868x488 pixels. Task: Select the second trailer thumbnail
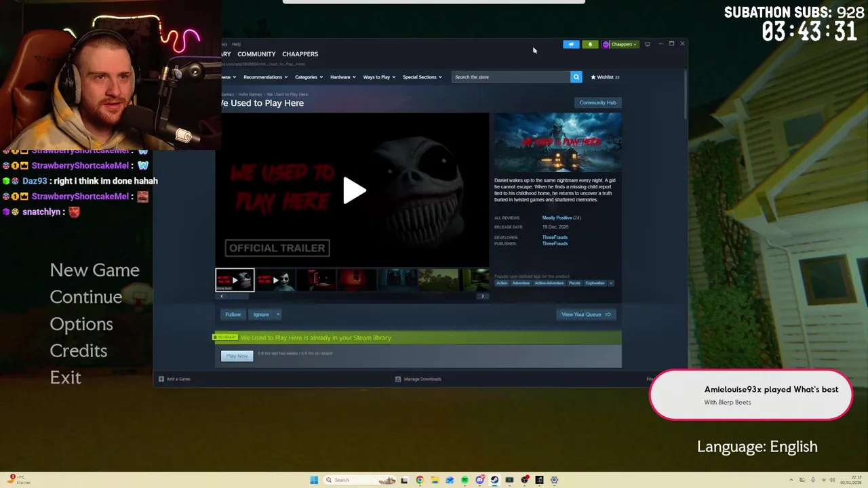click(x=275, y=280)
